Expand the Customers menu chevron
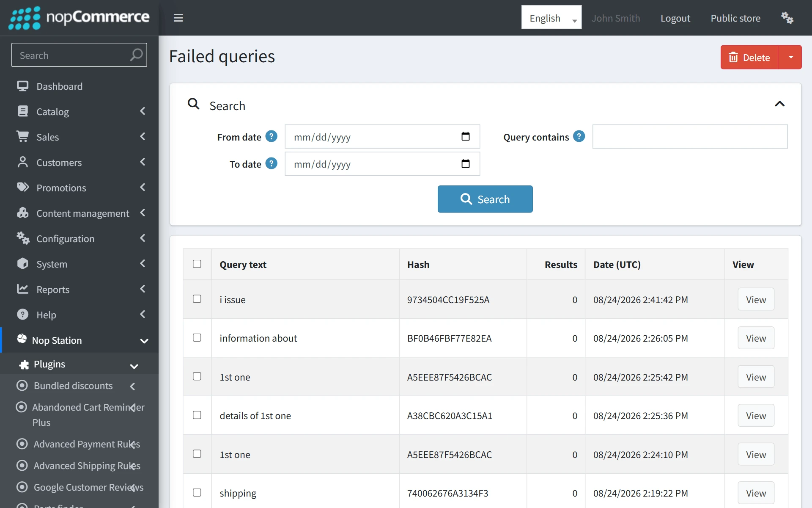The width and height of the screenshot is (812, 508). [143, 162]
